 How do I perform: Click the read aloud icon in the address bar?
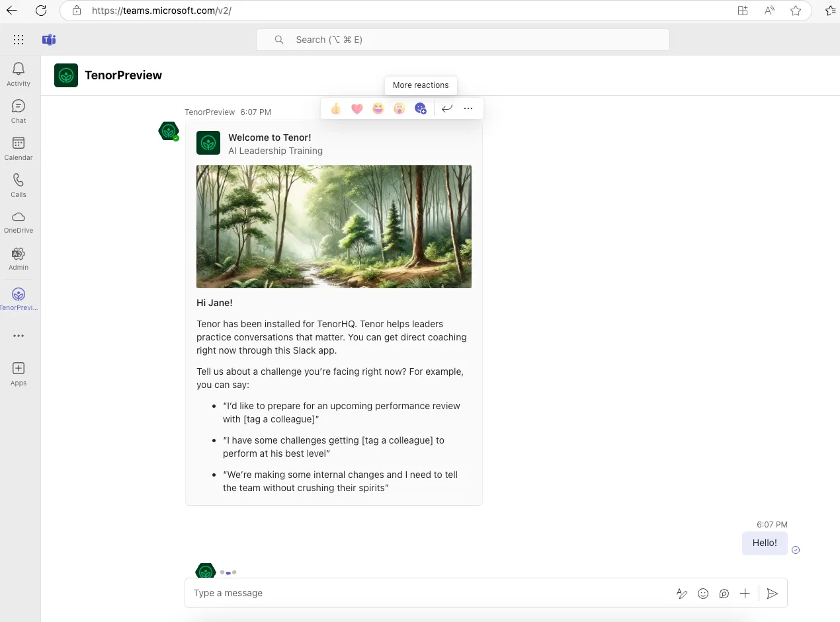(x=769, y=11)
